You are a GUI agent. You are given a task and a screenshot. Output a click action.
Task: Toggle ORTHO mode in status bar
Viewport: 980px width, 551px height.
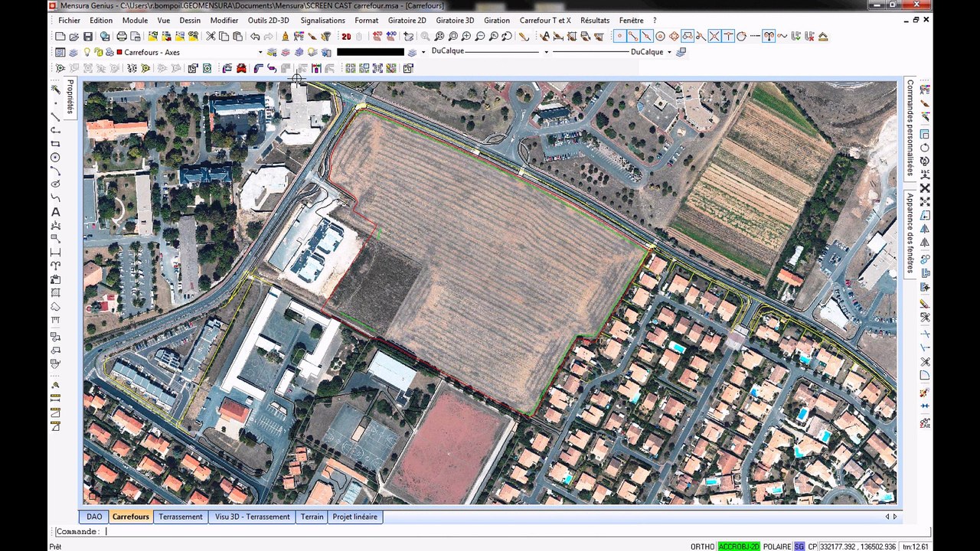click(x=702, y=546)
